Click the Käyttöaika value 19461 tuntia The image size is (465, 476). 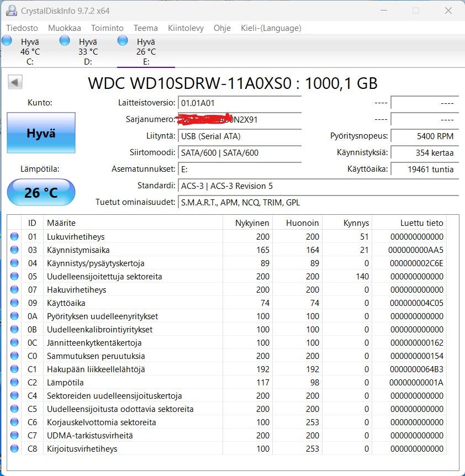[425, 170]
